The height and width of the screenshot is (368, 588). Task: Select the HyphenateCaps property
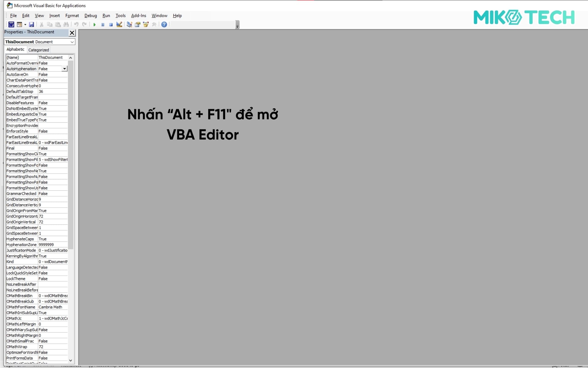tap(37, 239)
